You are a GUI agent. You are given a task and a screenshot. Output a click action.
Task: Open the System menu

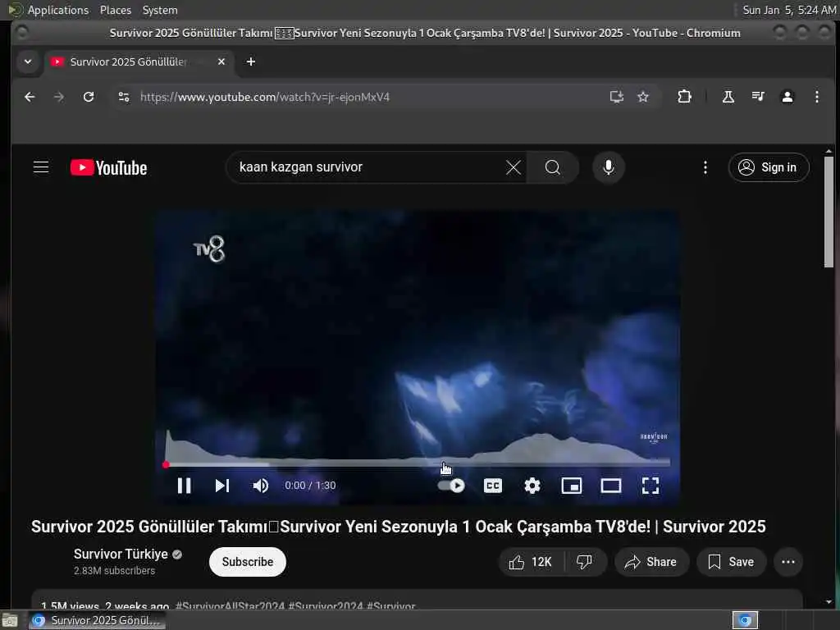coord(160,10)
